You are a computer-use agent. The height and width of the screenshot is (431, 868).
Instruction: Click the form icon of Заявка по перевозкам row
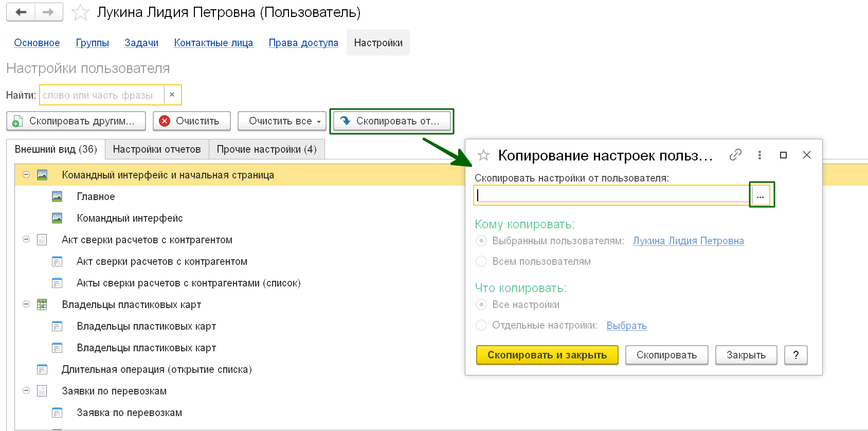pyautogui.click(x=57, y=412)
